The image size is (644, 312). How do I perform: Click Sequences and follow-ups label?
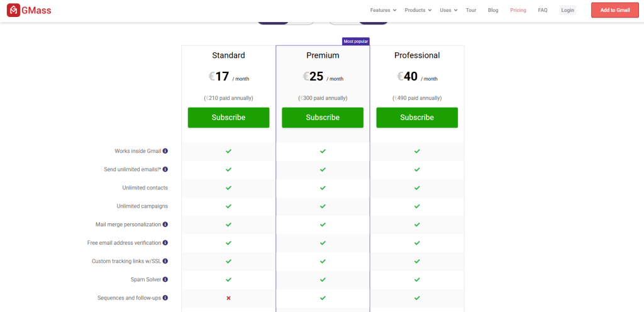pyautogui.click(x=130, y=298)
